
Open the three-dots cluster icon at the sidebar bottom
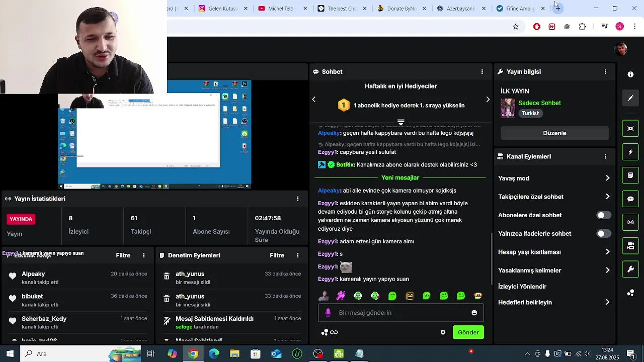click(x=630, y=293)
